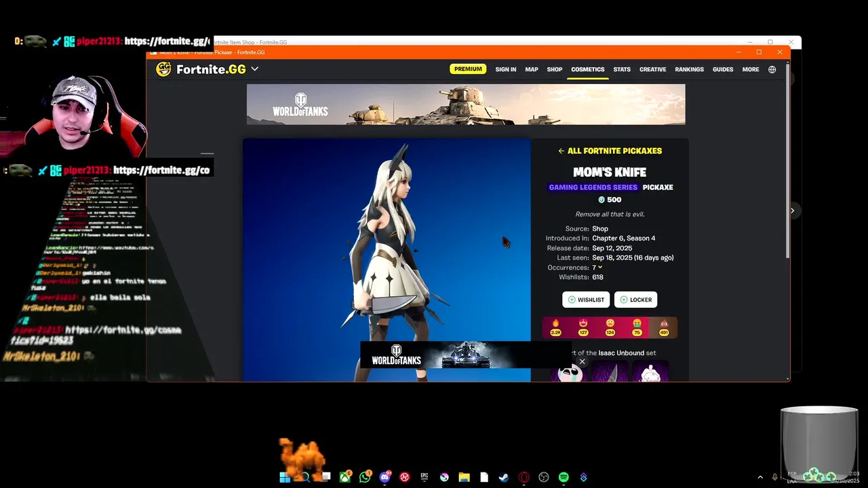Open Steam from the taskbar
The image size is (868, 488).
504,477
